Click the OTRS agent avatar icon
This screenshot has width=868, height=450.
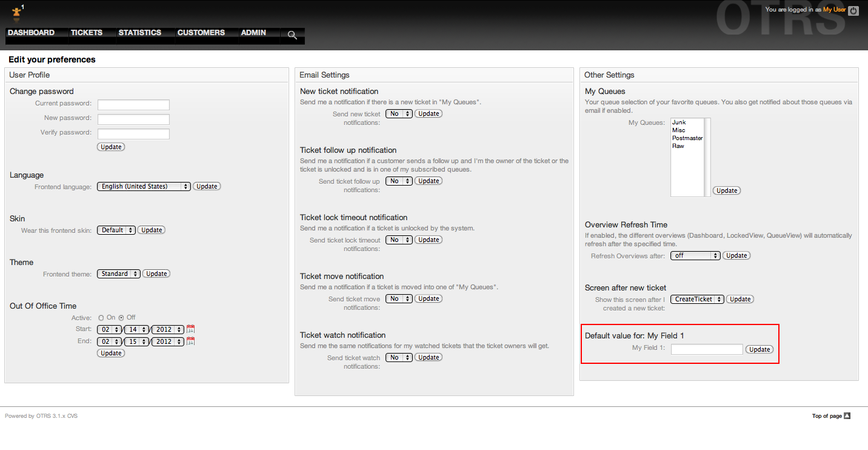pos(16,12)
